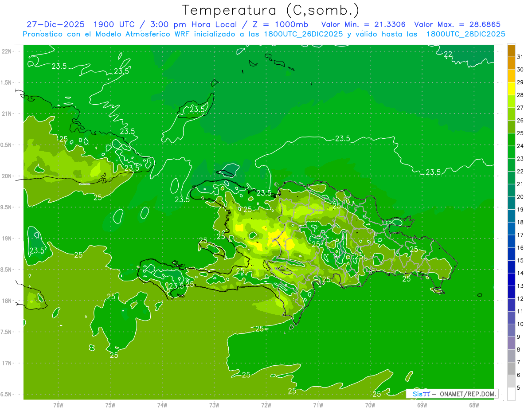Click the colorbar label '31'

520,57
